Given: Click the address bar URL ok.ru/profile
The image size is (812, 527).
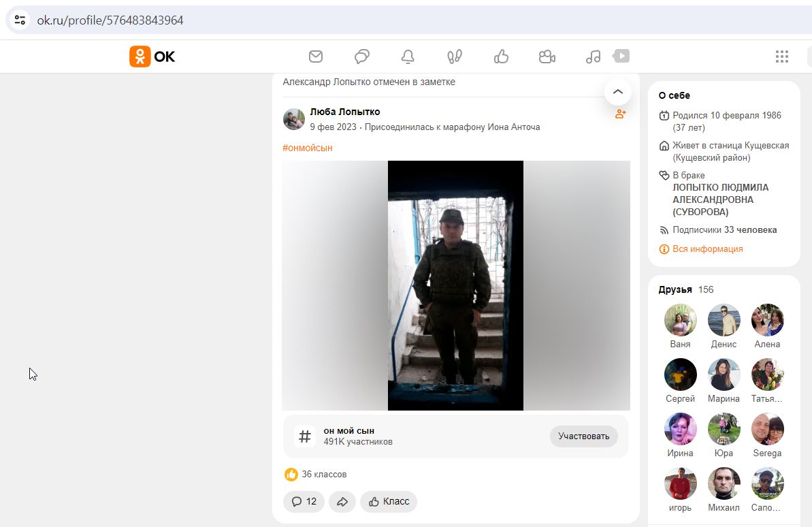Looking at the screenshot, I should pyautogui.click(x=110, y=20).
